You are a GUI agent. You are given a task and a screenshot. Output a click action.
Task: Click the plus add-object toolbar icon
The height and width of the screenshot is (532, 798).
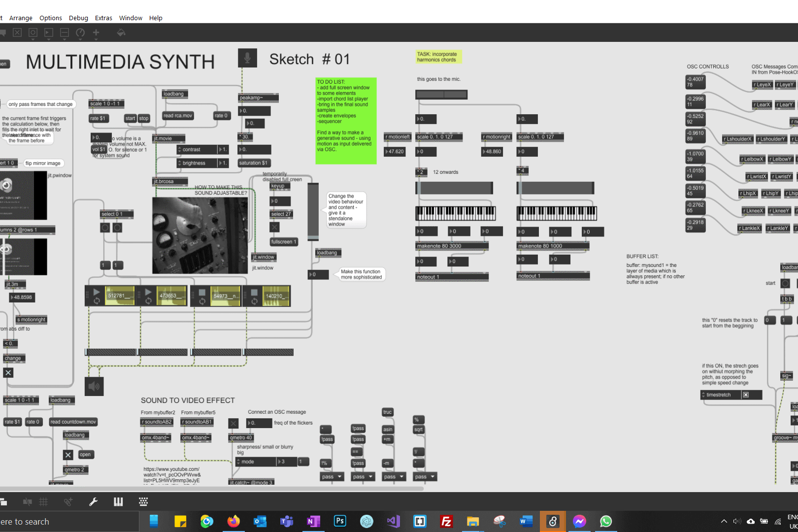click(96, 33)
